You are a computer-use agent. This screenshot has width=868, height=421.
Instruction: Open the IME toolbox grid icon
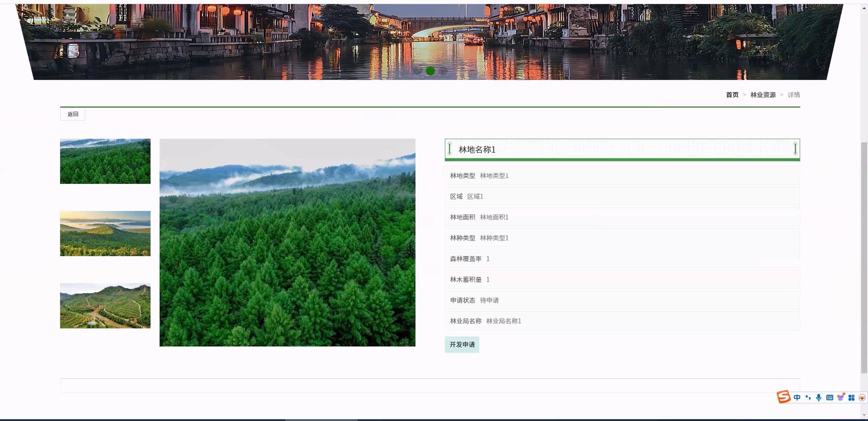point(851,397)
